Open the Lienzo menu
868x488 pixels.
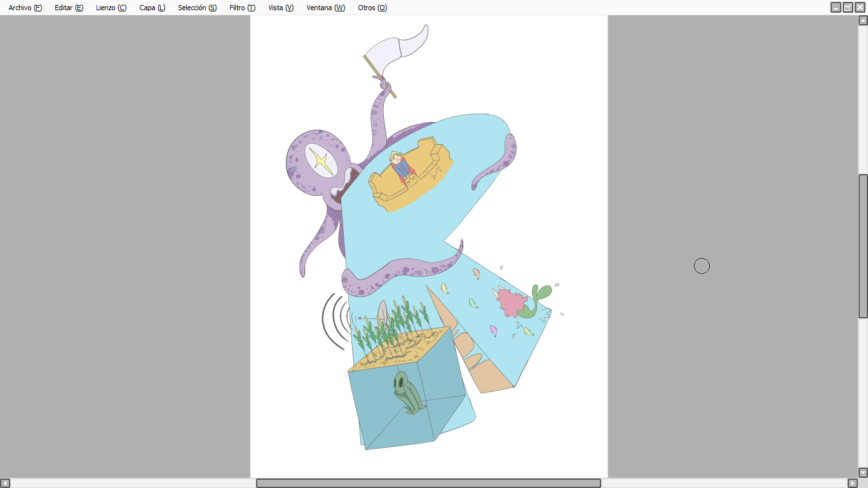(111, 8)
